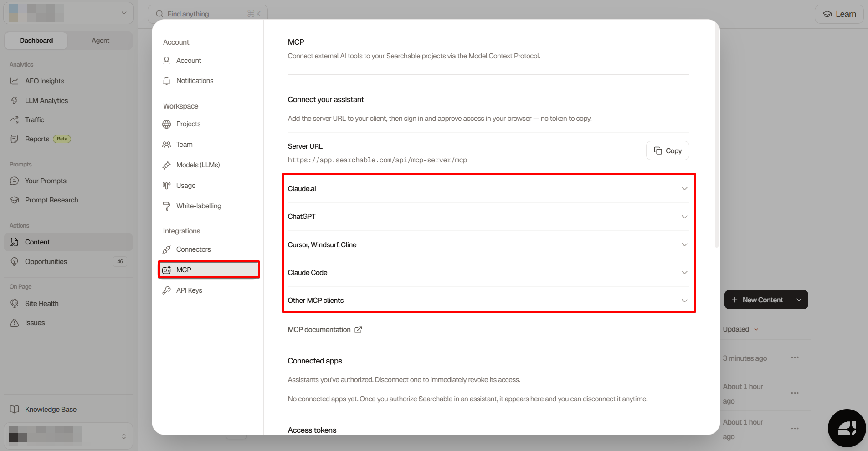Click the Usage bars icon
The height and width of the screenshot is (451, 868).
(x=167, y=186)
